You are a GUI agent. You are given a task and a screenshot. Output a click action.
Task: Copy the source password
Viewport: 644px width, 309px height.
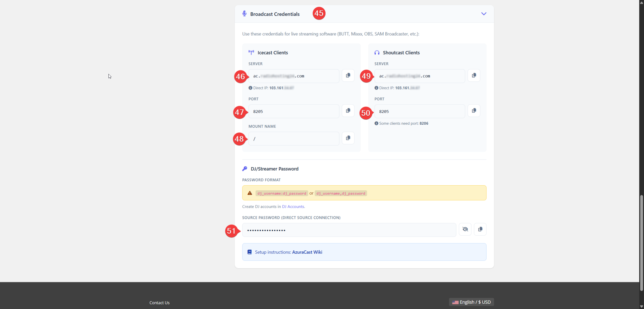(x=480, y=230)
